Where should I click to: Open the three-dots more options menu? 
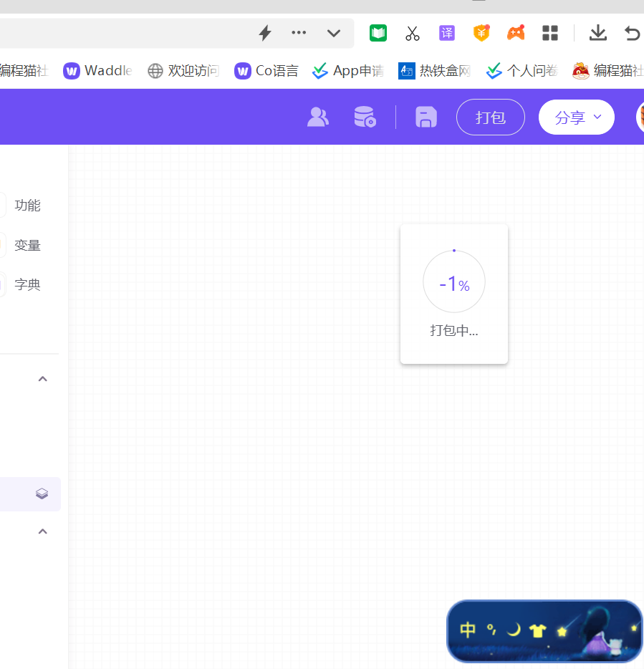pos(299,32)
